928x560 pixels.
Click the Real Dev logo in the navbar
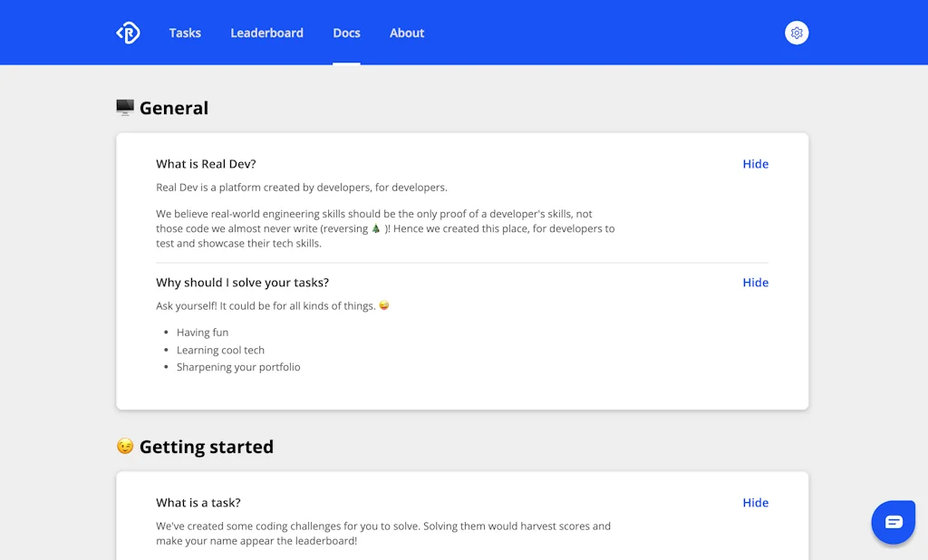click(x=128, y=32)
